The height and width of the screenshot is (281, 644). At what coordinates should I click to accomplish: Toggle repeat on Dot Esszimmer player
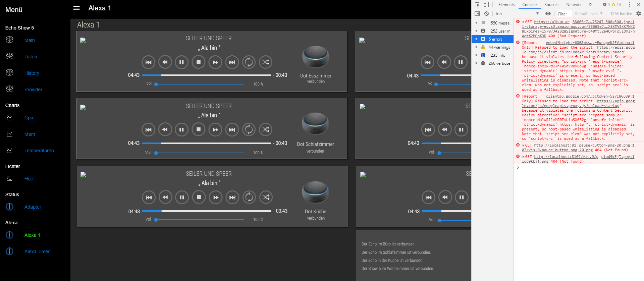coord(249,62)
